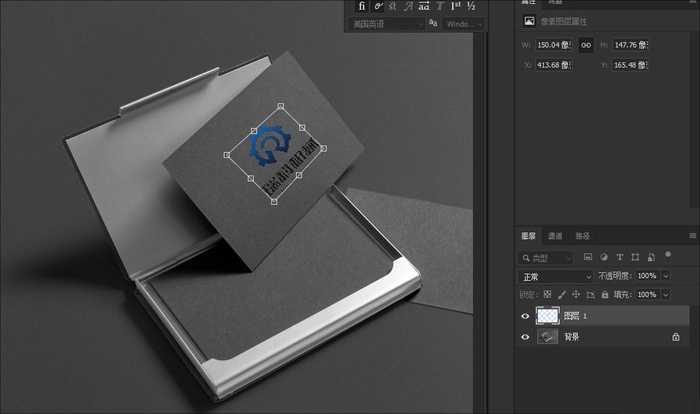Click the type layer filter icon
The width and height of the screenshot is (700, 414).
pos(619,258)
